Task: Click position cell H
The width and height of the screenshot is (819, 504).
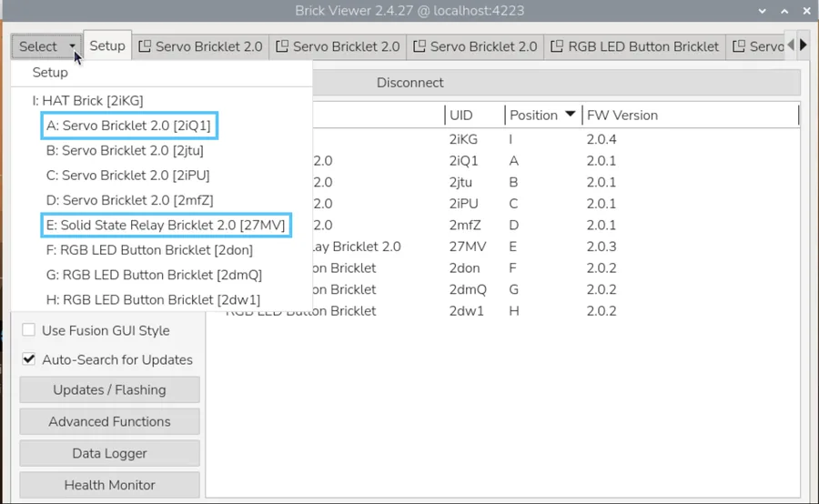Action: coord(514,311)
